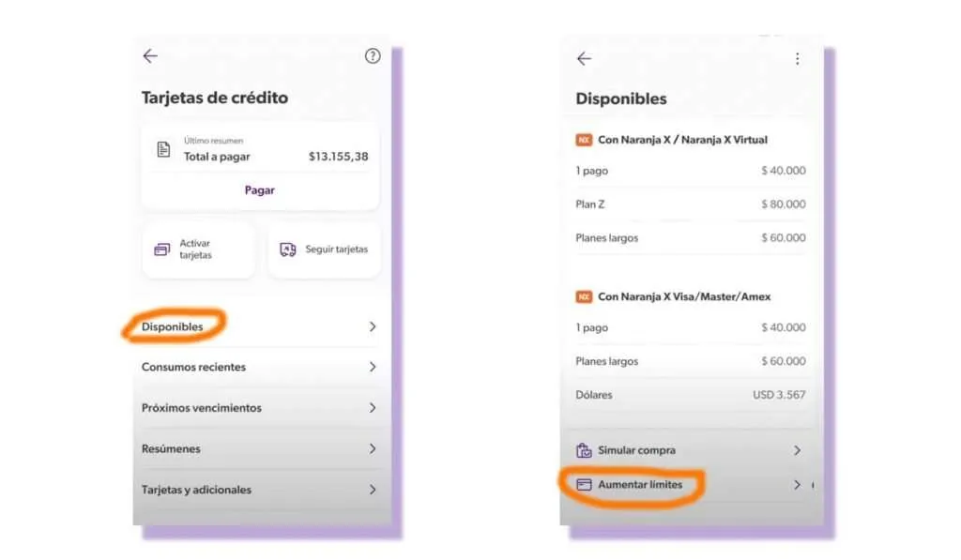Screen dimensions: 961x560
Task: Click the Aumentar límites card icon
Action: tap(584, 485)
